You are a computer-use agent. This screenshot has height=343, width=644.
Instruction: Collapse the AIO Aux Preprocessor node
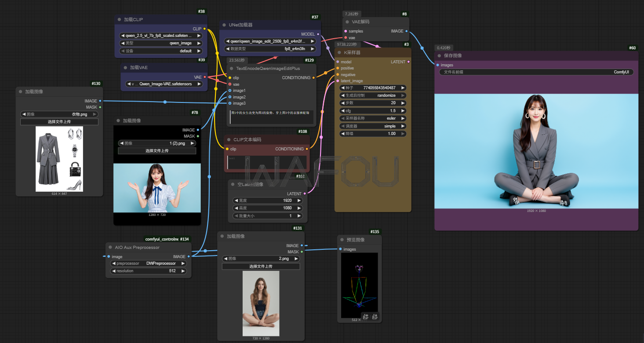click(110, 248)
